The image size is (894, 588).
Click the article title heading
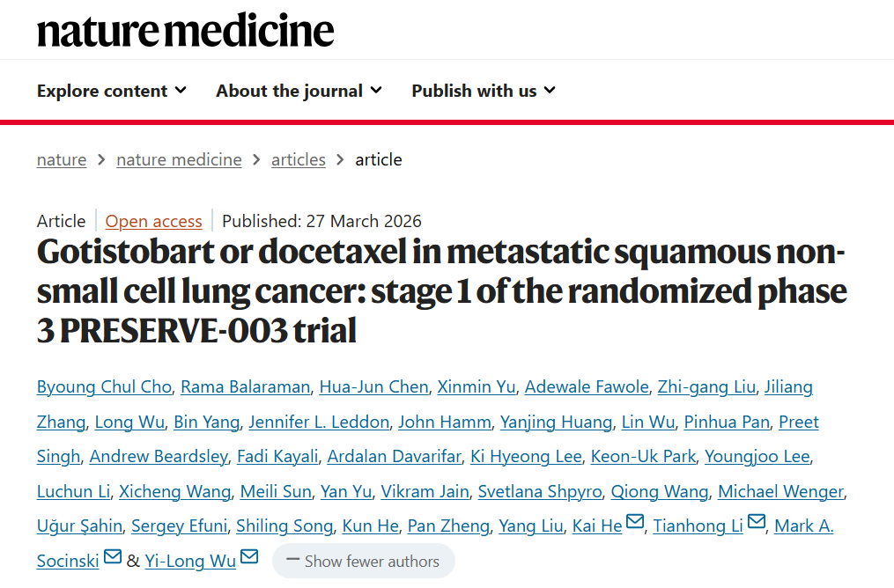(x=440, y=290)
